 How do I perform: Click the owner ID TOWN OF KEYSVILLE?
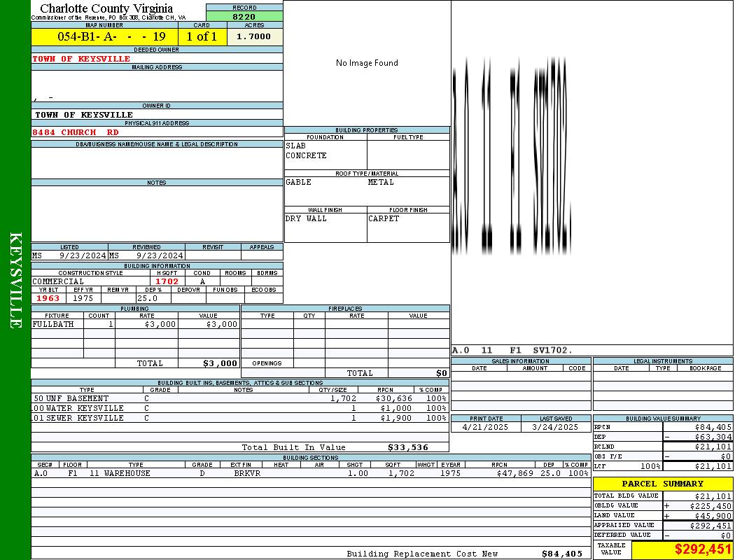(x=84, y=115)
